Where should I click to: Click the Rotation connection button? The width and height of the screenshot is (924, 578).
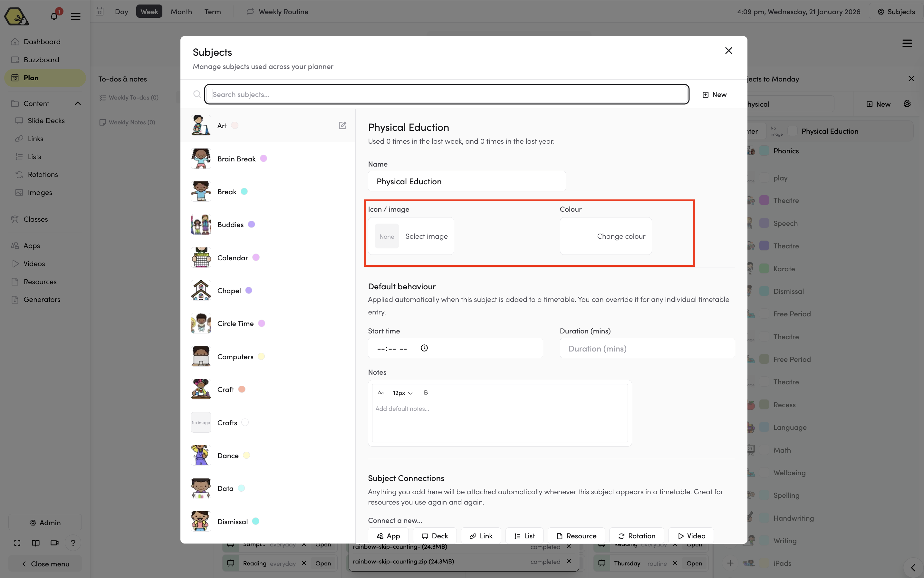click(637, 535)
